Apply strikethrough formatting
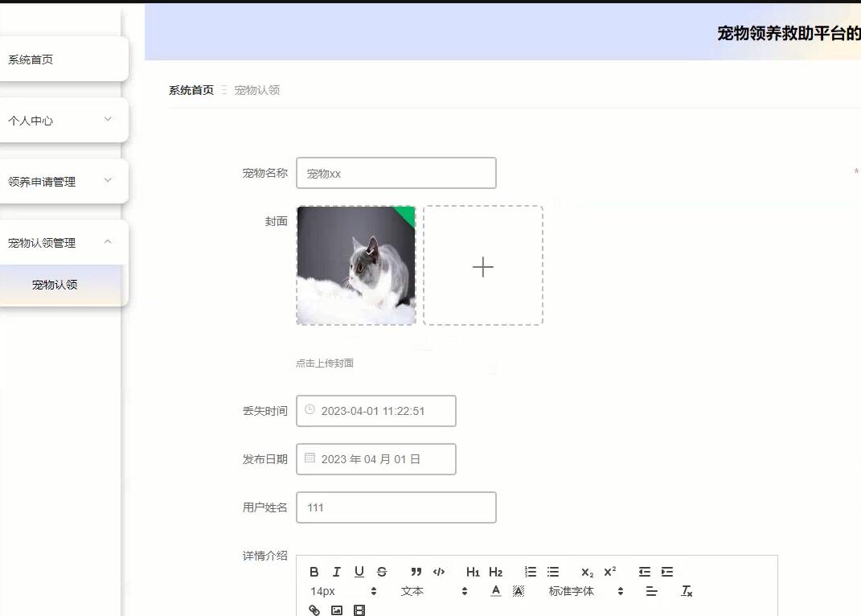 (381, 572)
